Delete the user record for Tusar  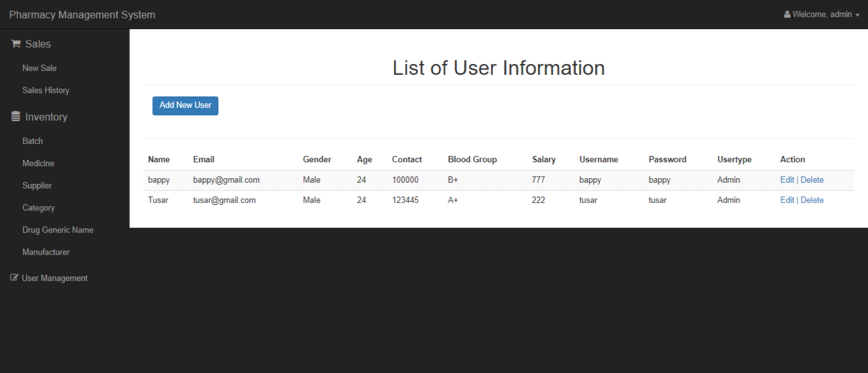point(814,200)
